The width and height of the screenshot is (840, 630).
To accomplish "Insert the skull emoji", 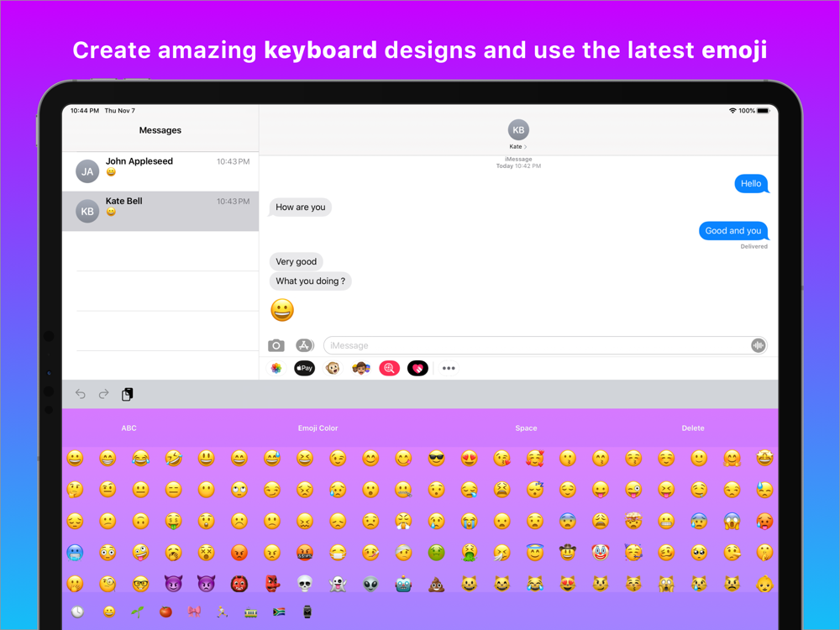I will click(305, 584).
